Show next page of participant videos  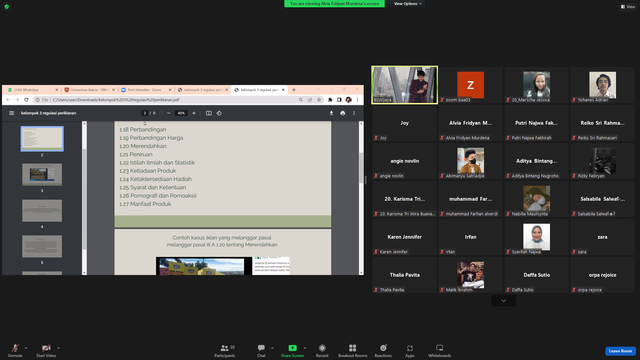pos(503,301)
